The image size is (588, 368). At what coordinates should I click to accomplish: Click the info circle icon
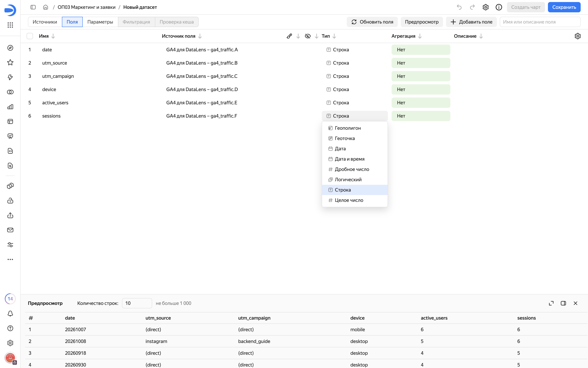(499, 7)
